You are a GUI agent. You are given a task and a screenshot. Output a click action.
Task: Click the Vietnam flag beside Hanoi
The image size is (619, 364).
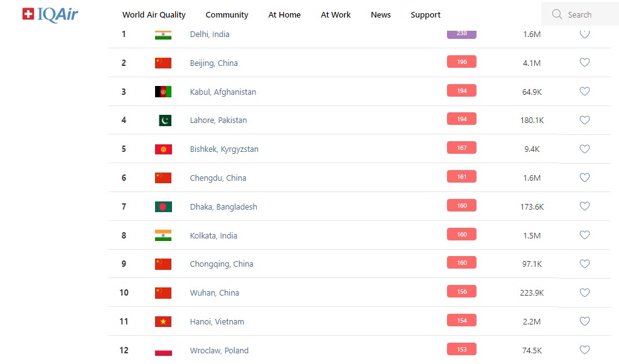pos(163,321)
